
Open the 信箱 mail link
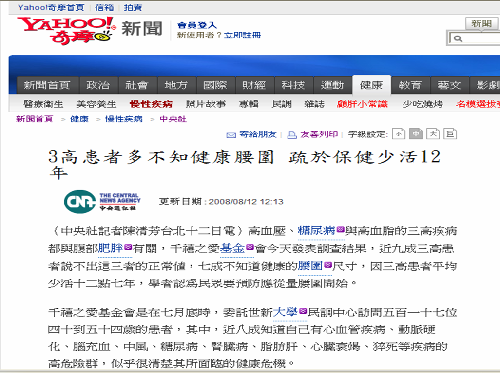click(104, 7)
